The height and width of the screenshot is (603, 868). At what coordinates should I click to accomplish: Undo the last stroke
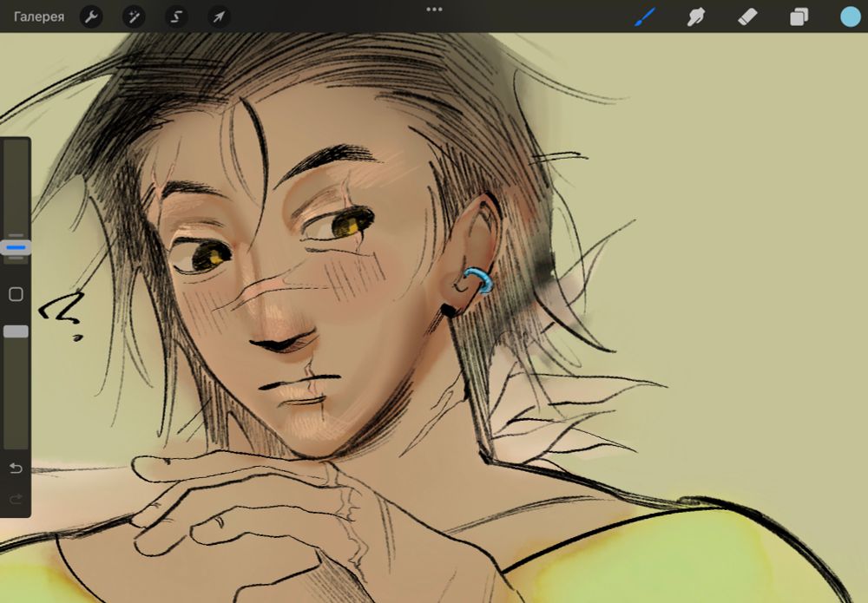coord(16,469)
